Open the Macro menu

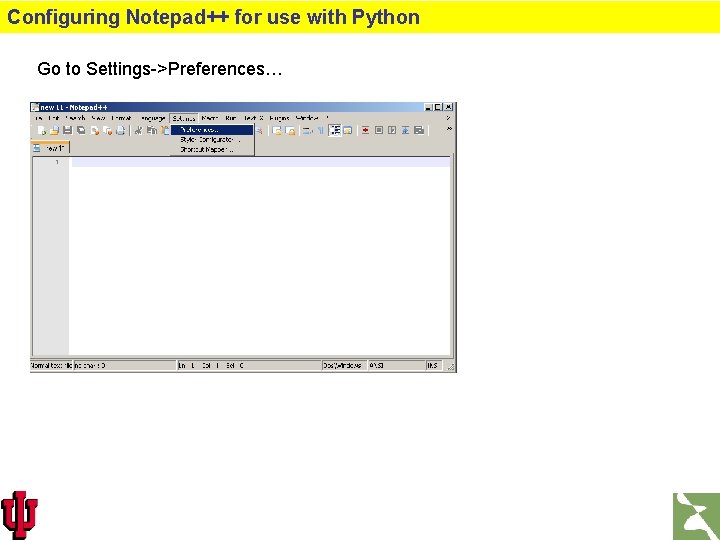point(210,118)
